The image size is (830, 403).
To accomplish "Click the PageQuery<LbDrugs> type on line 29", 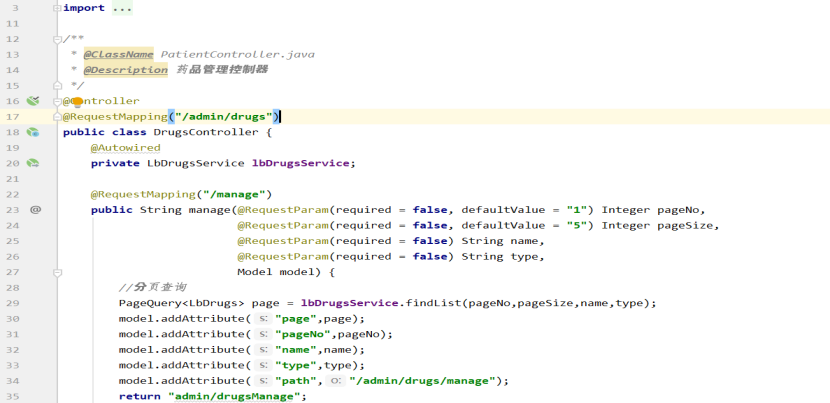I will pyautogui.click(x=182, y=303).
